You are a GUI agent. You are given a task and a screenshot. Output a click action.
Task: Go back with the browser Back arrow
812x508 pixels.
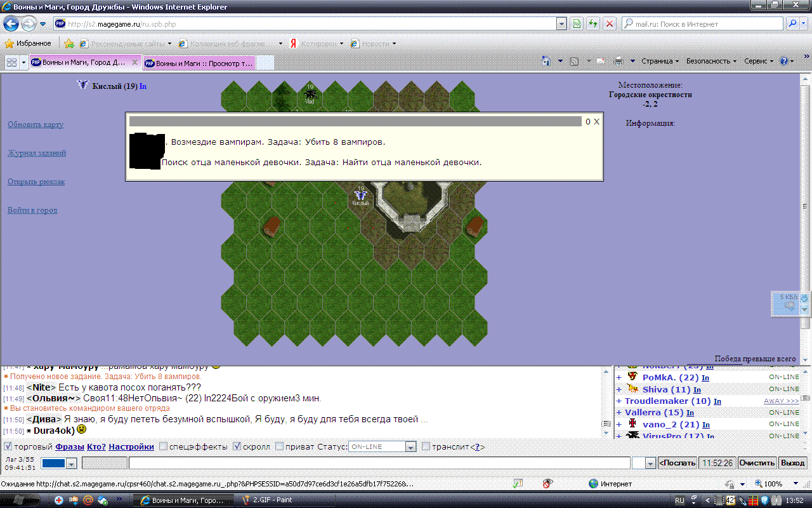pos(11,24)
